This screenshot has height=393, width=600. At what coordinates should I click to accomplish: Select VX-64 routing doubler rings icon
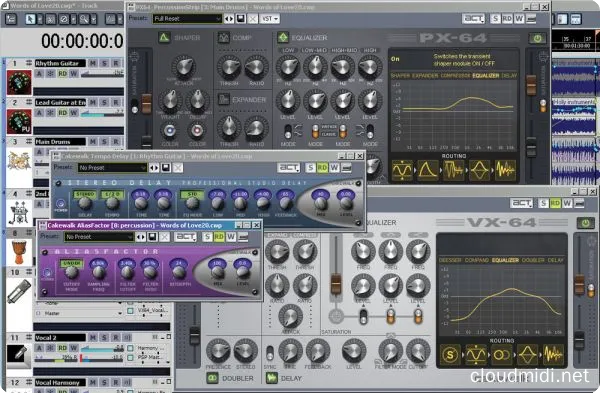501,355
